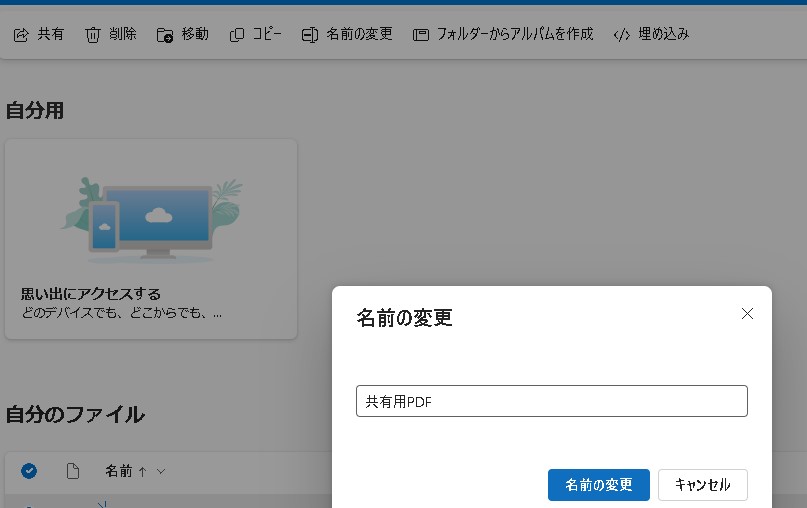The height and width of the screenshot is (508, 807).
Task: Click the file type column icon
Action: coord(73,470)
